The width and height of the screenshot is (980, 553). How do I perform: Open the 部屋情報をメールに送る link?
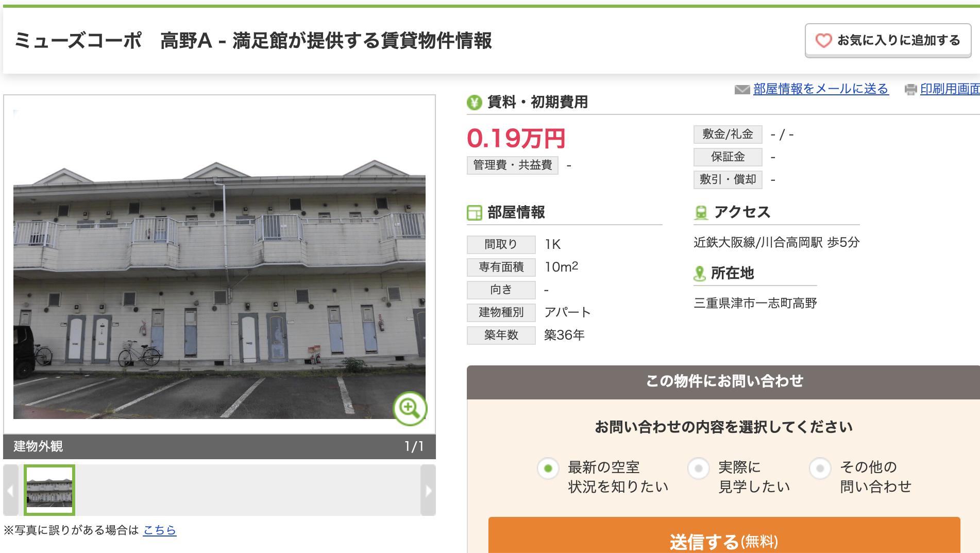[821, 89]
